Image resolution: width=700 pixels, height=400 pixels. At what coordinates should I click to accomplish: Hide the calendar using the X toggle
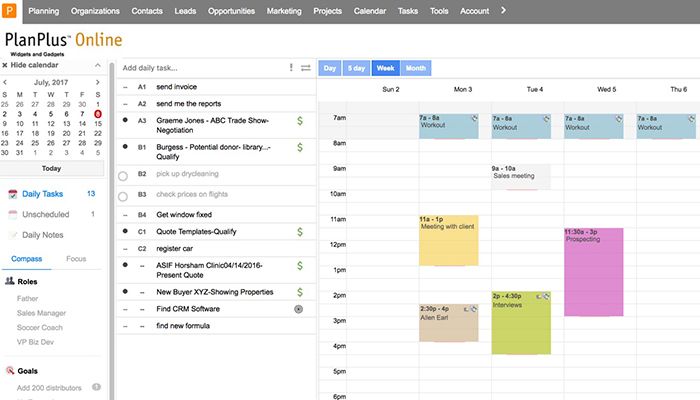(x=5, y=64)
